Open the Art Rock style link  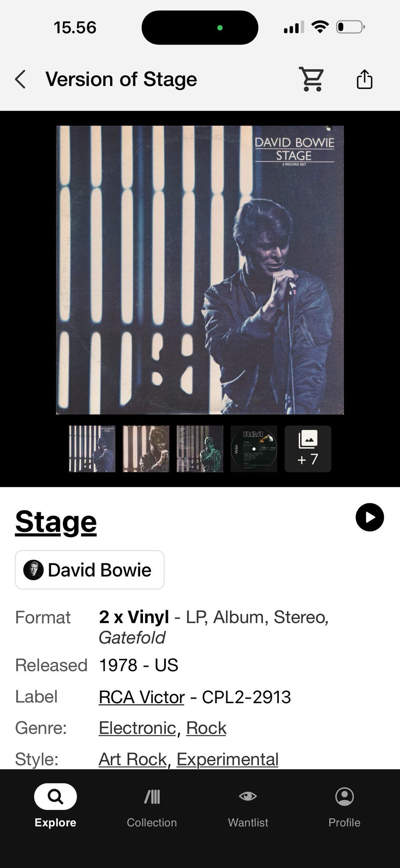click(132, 760)
